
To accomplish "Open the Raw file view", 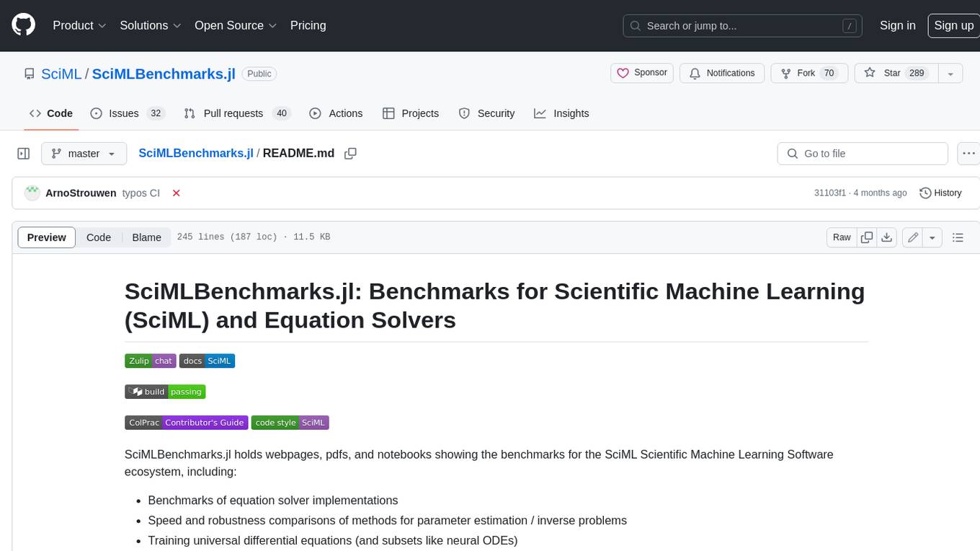I will tap(842, 237).
